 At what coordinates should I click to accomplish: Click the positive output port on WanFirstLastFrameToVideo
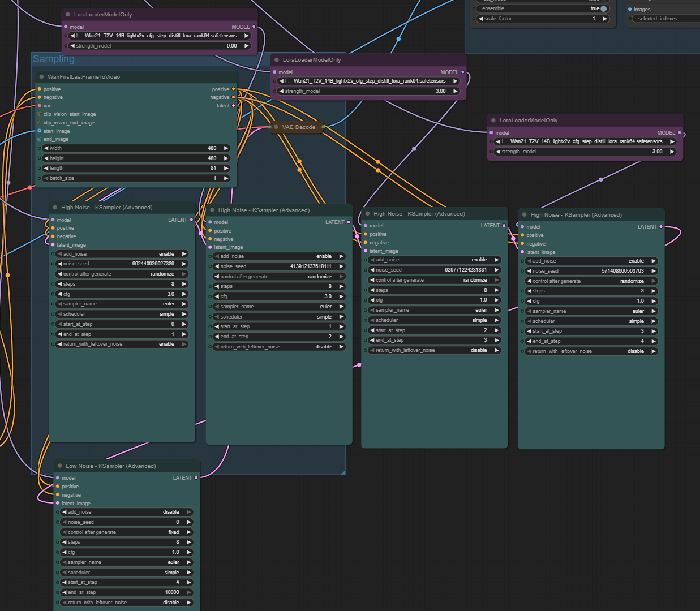(233, 89)
